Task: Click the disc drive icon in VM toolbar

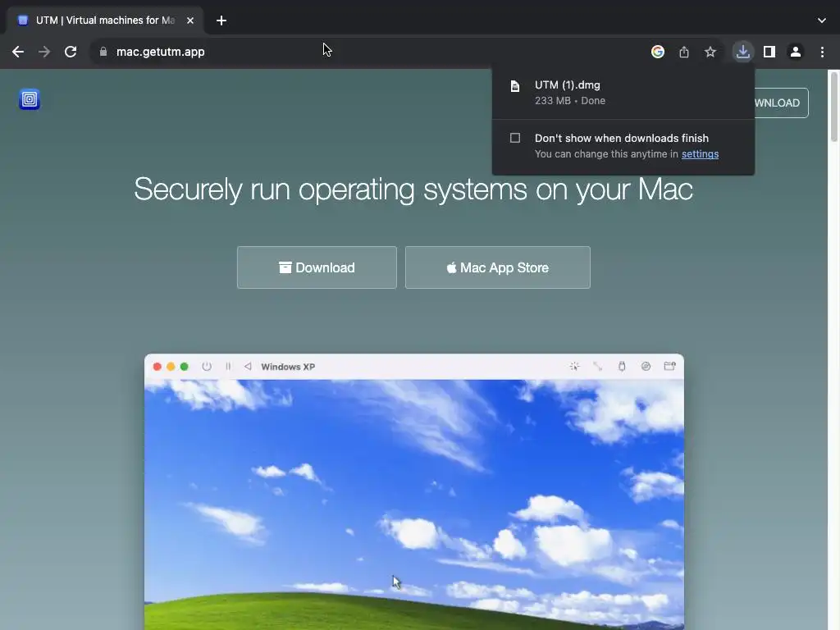Action: (646, 367)
